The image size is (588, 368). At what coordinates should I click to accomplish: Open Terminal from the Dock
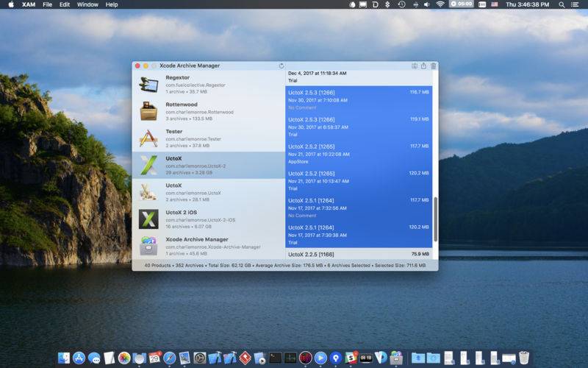pyautogui.click(x=275, y=358)
